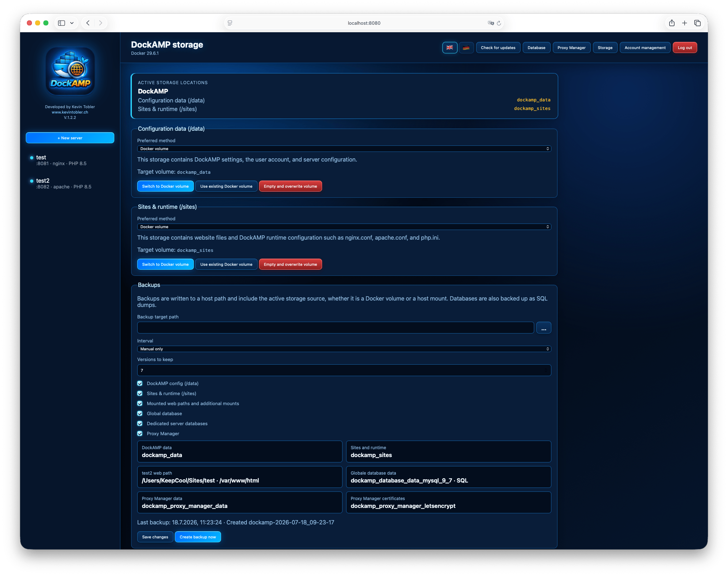This screenshot has height=576, width=728.
Task: Empty and overwrite Sites & runtime volume
Action: (290, 264)
